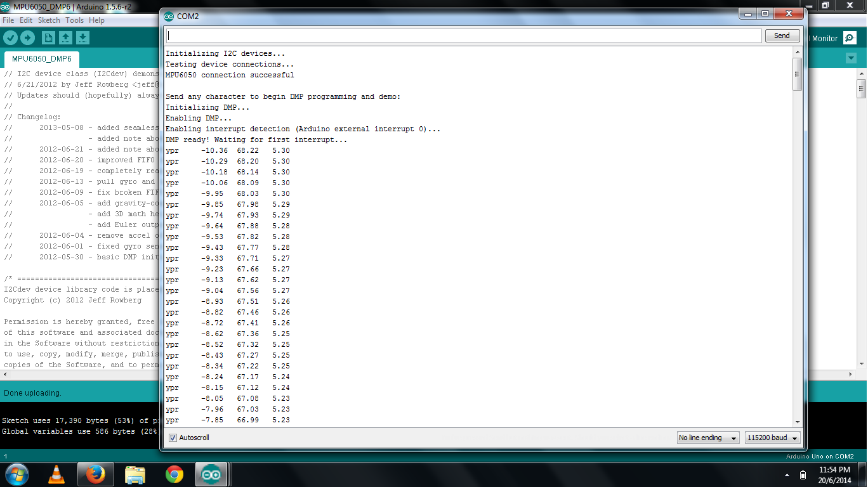Click the ypr row reading -7.85 66.99

(228, 420)
